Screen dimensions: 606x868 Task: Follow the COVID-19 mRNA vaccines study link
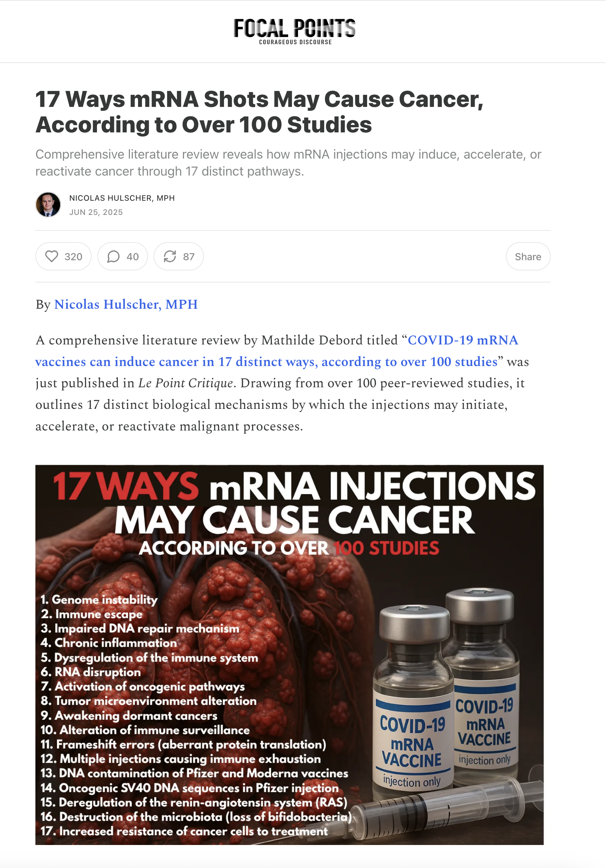click(x=277, y=351)
